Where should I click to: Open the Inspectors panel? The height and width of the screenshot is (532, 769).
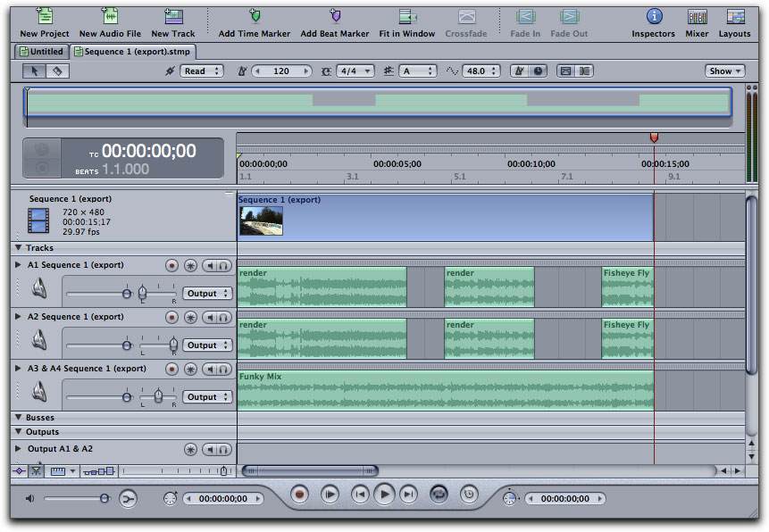coord(654,16)
